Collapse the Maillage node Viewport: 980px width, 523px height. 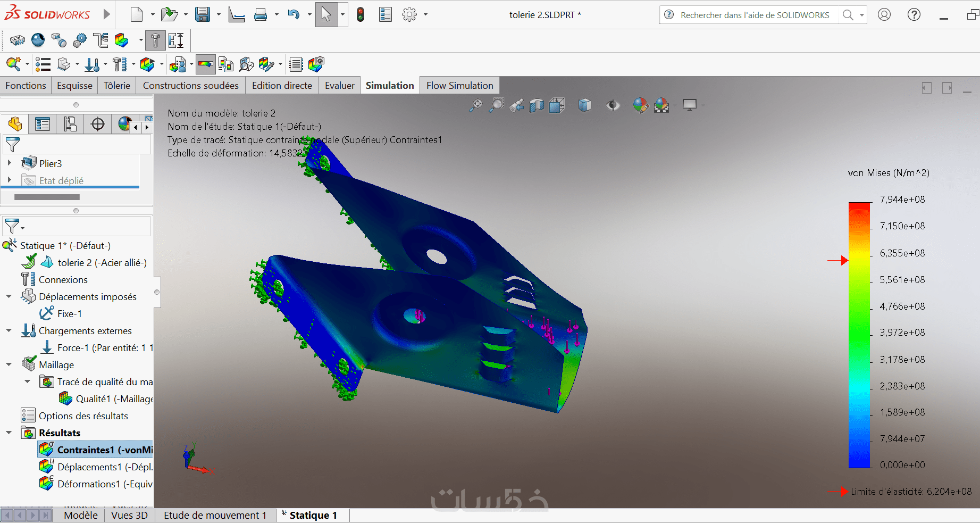click(9, 364)
